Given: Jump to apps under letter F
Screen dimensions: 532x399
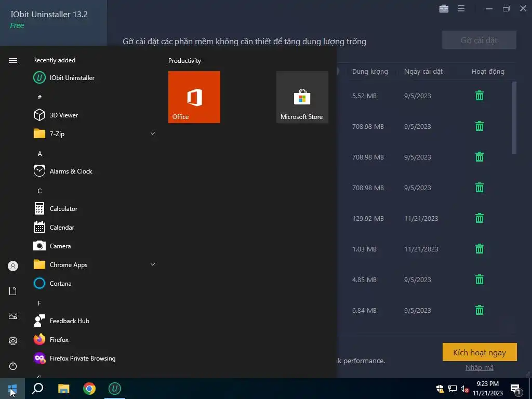Looking at the screenshot, I should click(x=39, y=303).
